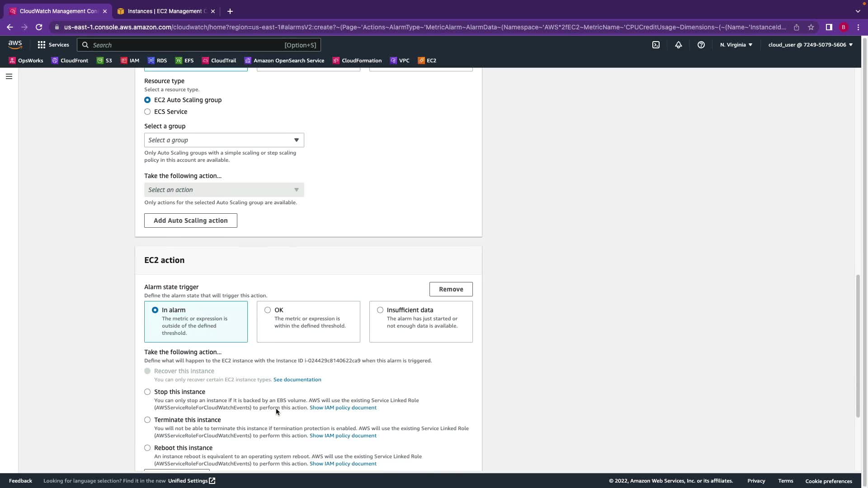Viewport: 868px width, 488px height.
Task: Choose Stop this instance option
Action: (x=147, y=392)
